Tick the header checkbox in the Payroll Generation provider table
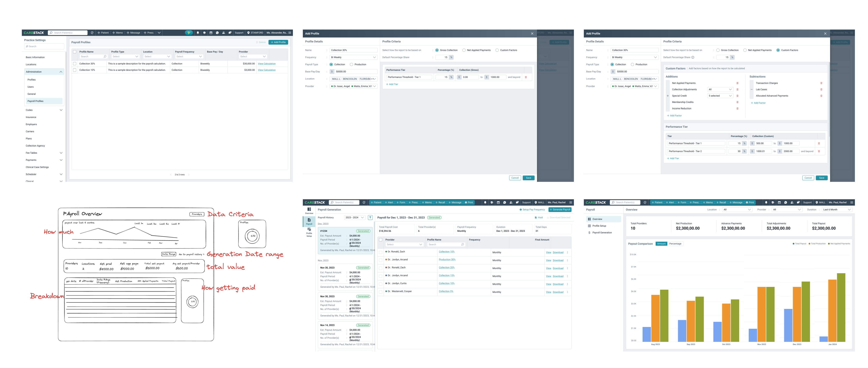 pos(381,240)
